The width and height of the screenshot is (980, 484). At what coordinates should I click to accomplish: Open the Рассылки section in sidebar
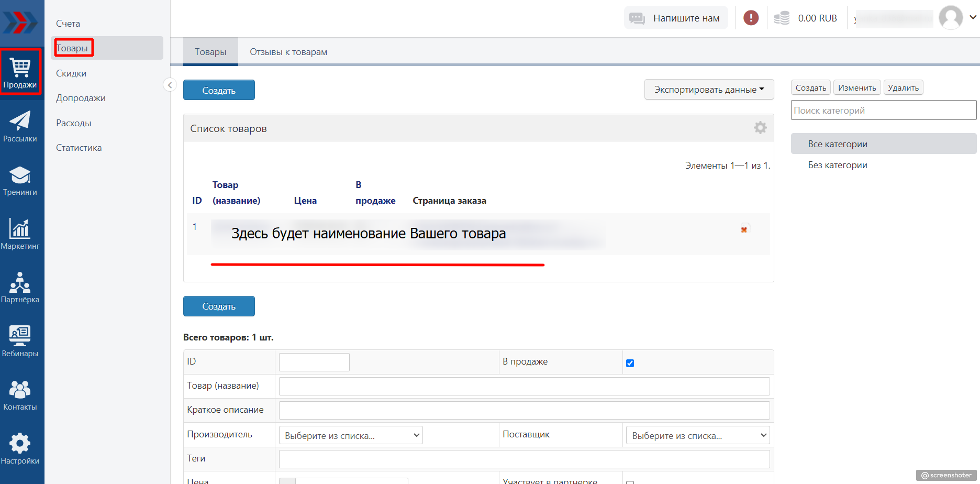coord(20,126)
